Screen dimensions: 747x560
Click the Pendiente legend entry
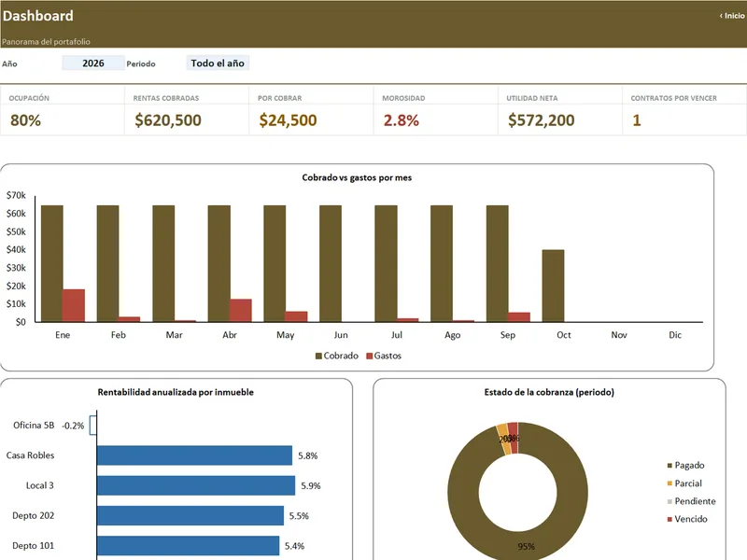click(x=691, y=501)
